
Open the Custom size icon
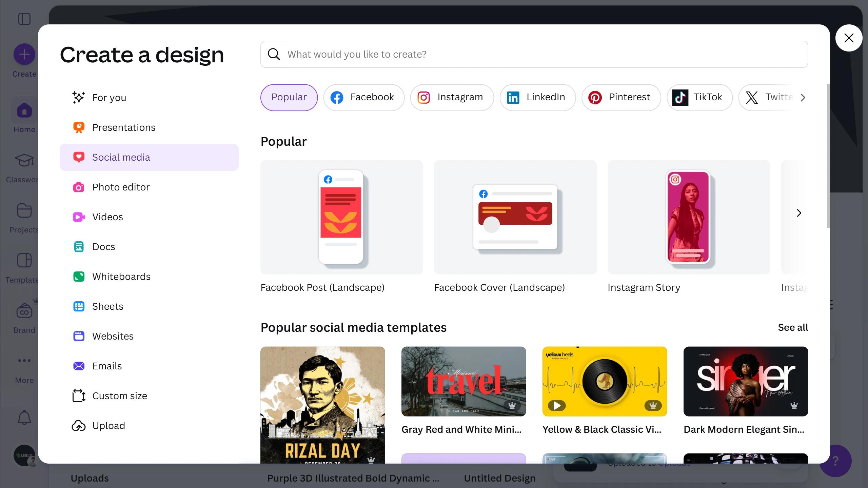pyautogui.click(x=79, y=396)
